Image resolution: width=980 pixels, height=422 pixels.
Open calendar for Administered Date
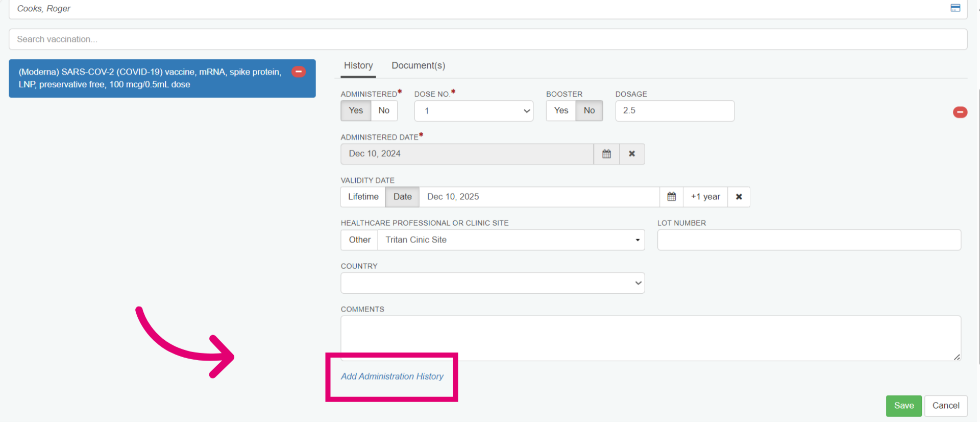(606, 154)
